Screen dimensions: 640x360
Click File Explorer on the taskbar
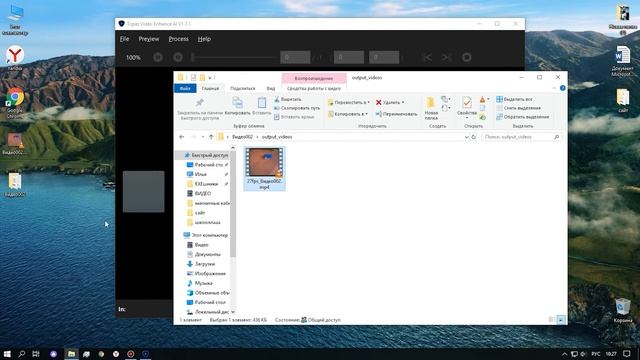71,354
